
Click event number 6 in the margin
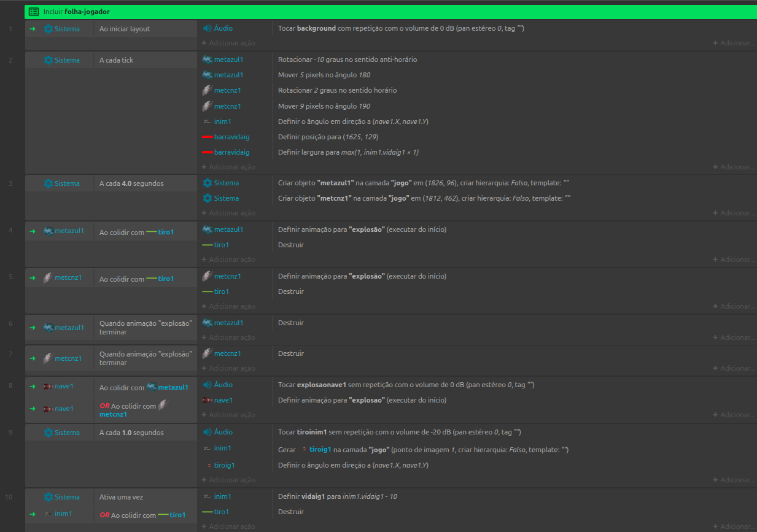[10, 323]
